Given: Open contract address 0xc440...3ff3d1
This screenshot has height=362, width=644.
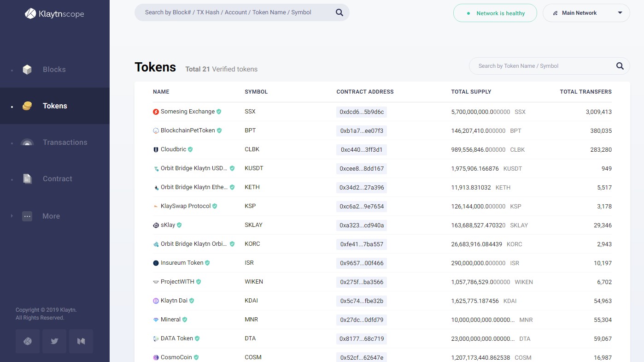Looking at the screenshot, I should (362, 150).
